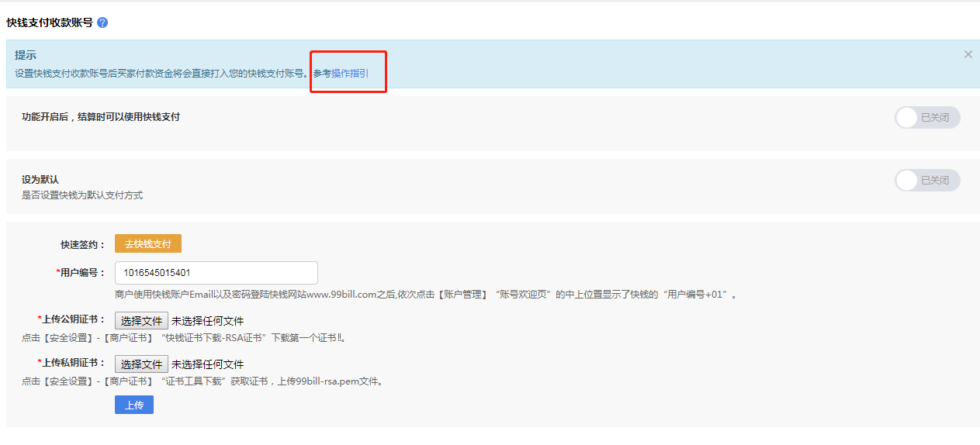Click the 设为默认 label text
This screenshot has width=980, height=445.
40,180
